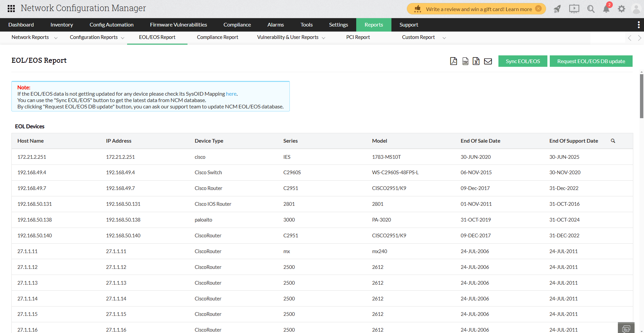Open the settings gear in top bar
The image size is (644, 333).
click(622, 9)
